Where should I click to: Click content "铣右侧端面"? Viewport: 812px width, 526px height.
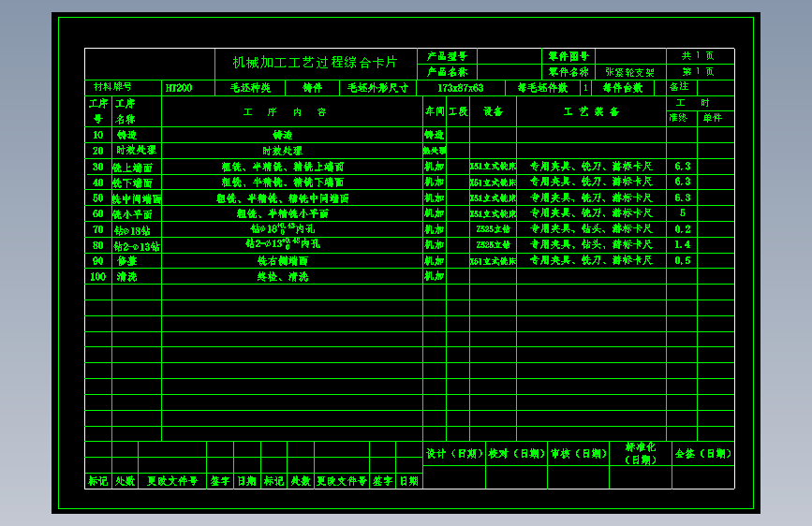pos(283,261)
